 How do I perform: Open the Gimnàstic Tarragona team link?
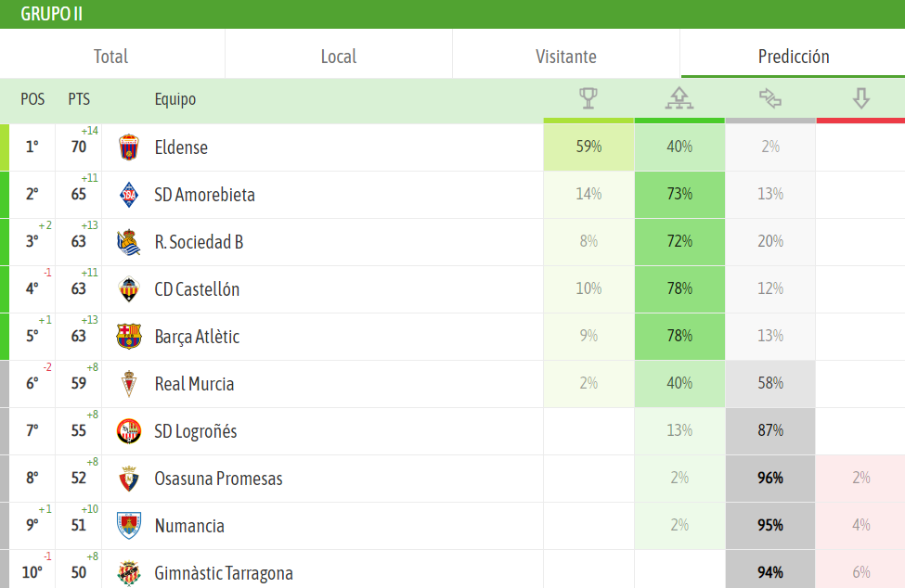[x=224, y=573]
